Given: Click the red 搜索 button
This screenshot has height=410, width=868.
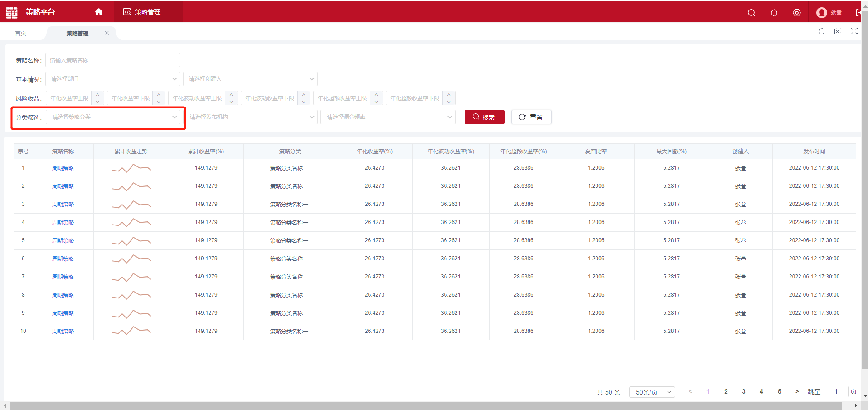Looking at the screenshot, I should 485,117.
